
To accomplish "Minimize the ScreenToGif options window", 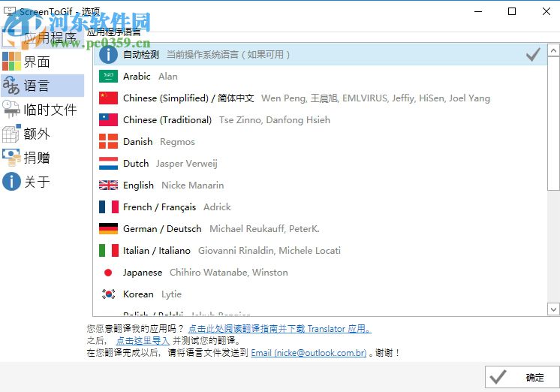I will [x=478, y=11].
